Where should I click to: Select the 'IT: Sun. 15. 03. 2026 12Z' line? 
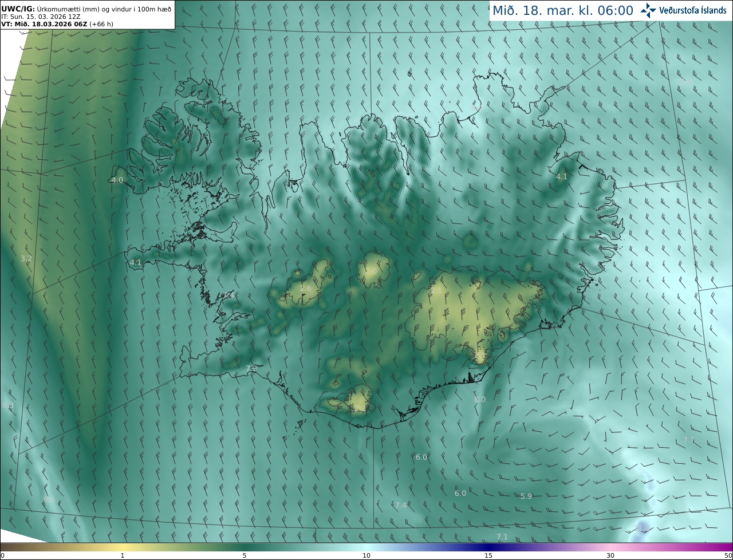[41, 17]
